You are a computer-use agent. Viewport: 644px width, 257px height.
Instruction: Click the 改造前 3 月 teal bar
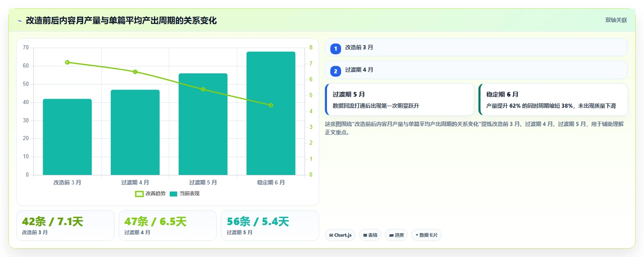(67, 137)
